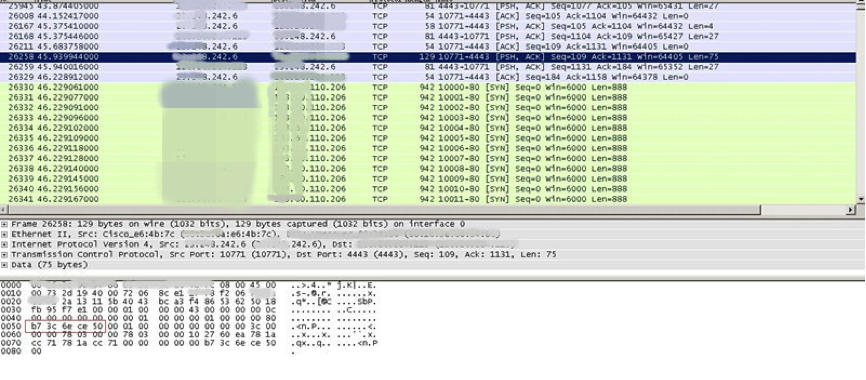Expand the Transmission Control Protocol node
Viewport: 866px width, 380px height.
coord(4,255)
